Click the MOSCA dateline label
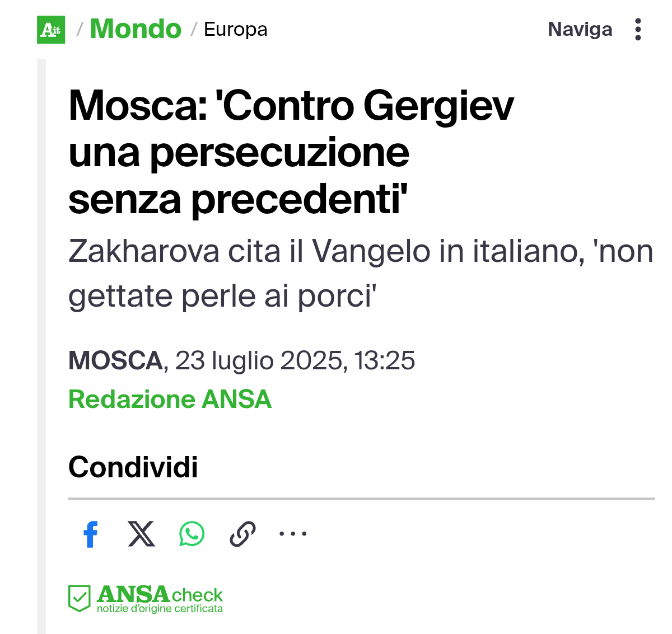672x634 pixels. pos(115,361)
